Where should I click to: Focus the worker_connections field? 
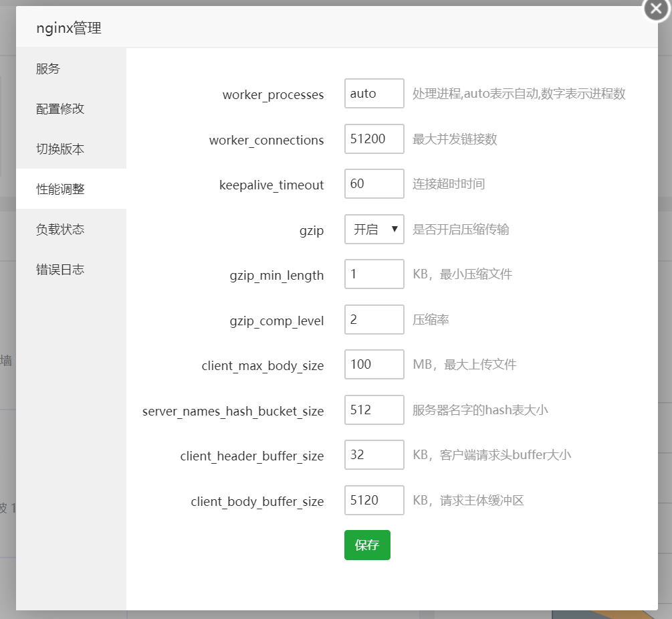point(374,139)
